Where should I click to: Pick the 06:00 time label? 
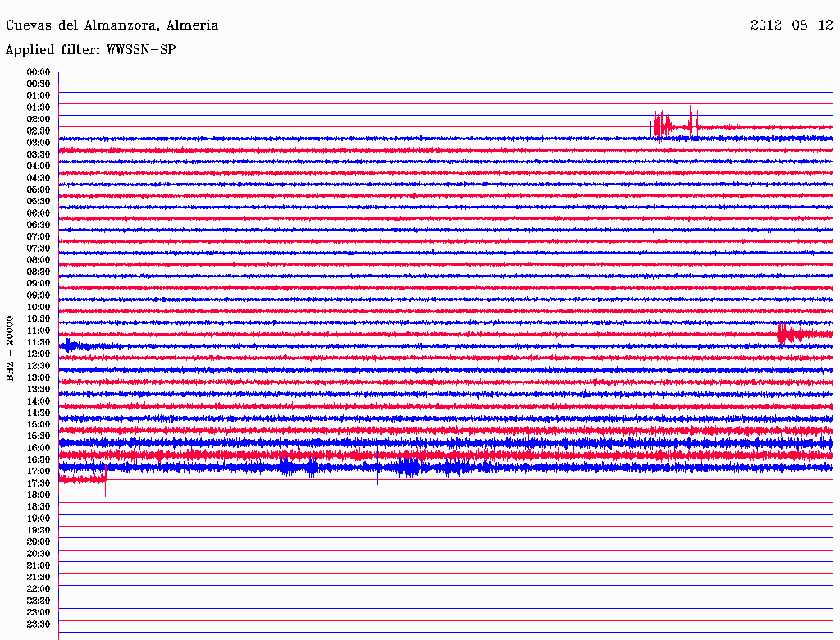point(39,213)
